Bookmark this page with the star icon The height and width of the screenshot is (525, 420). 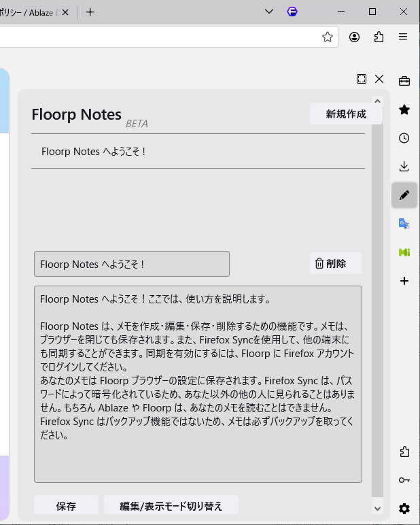pos(328,37)
